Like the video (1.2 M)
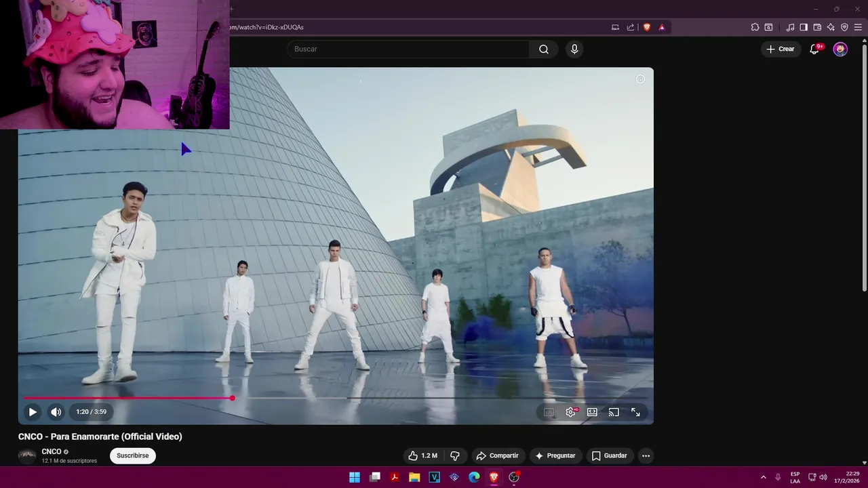 422,455
